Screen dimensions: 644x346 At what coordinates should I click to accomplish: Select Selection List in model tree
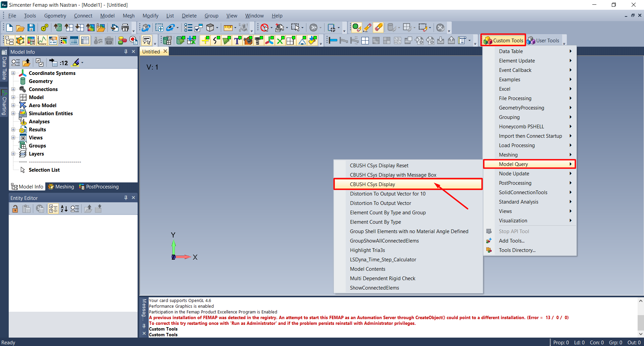44,170
